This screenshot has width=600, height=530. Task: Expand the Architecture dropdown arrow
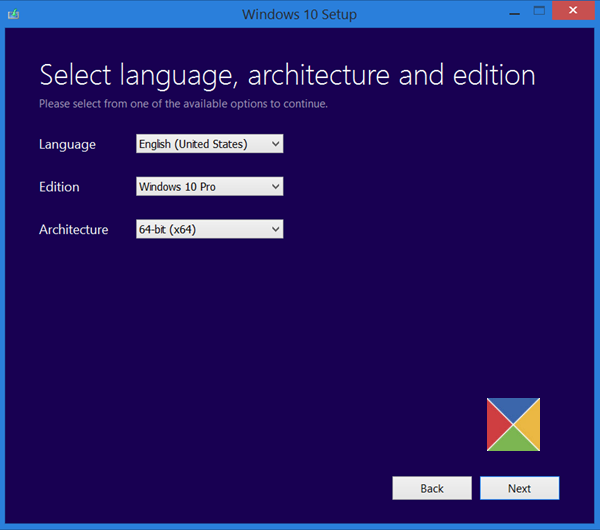(276, 229)
